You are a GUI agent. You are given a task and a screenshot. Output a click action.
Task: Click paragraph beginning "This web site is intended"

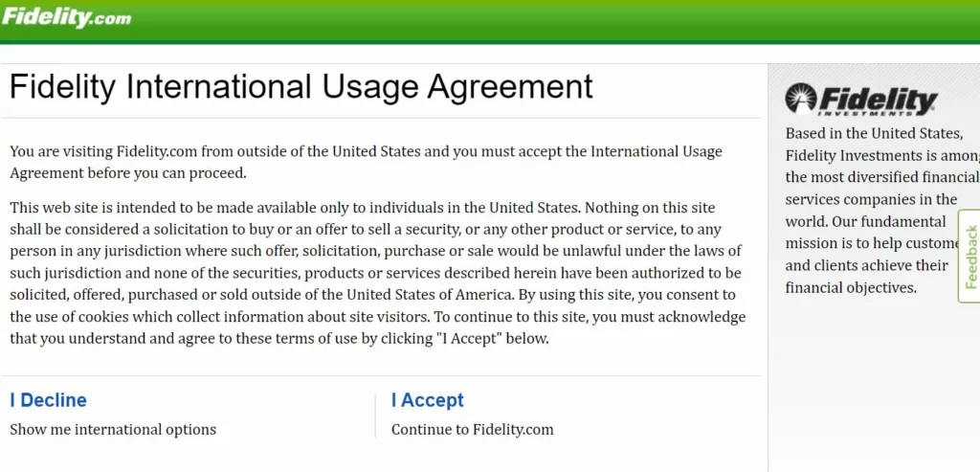(x=377, y=274)
